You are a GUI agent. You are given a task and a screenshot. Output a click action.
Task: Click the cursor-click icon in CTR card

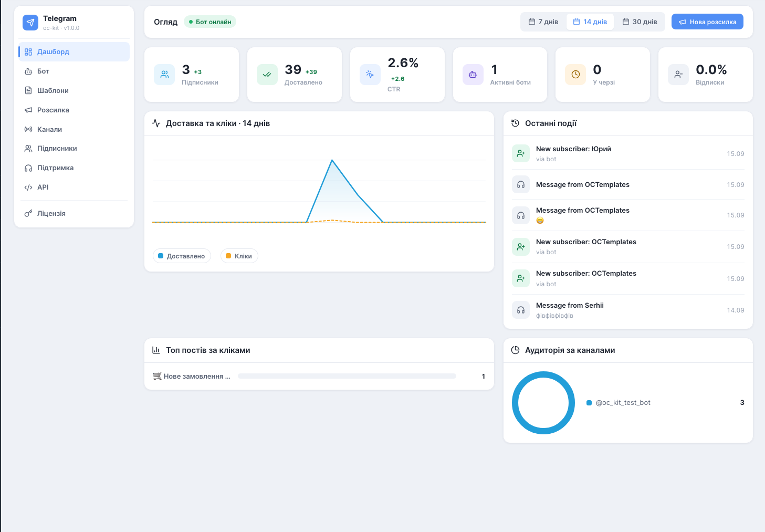pyautogui.click(x=370, y=75)
